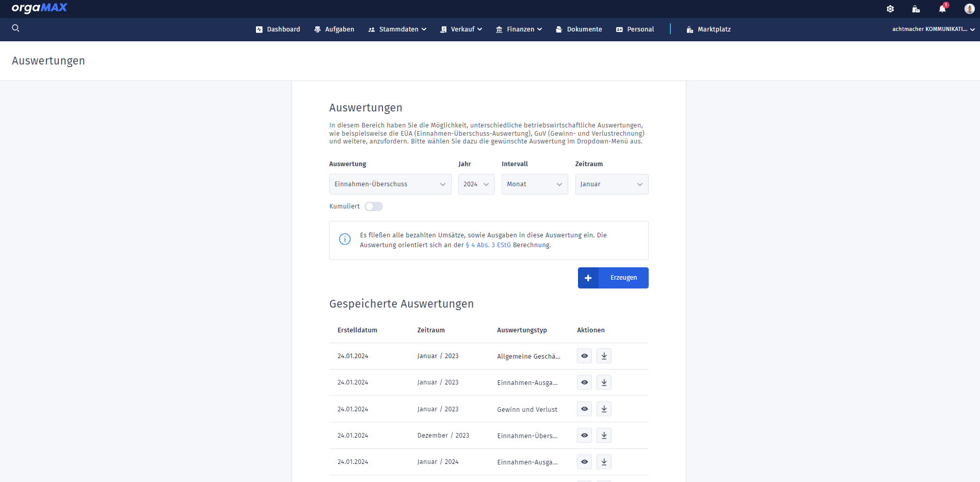980x482 pixels.
Task: Open notifications bell icon
Action: (x=942, y=9)
